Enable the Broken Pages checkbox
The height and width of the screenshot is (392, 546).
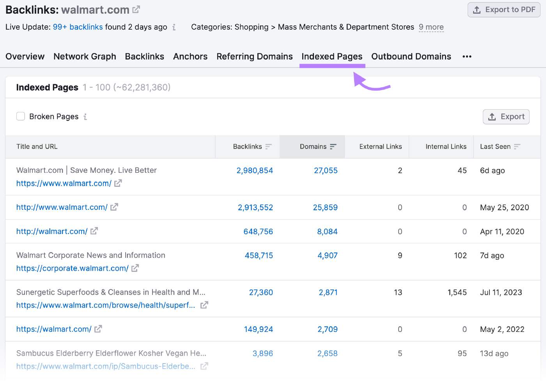pos(21,116)
